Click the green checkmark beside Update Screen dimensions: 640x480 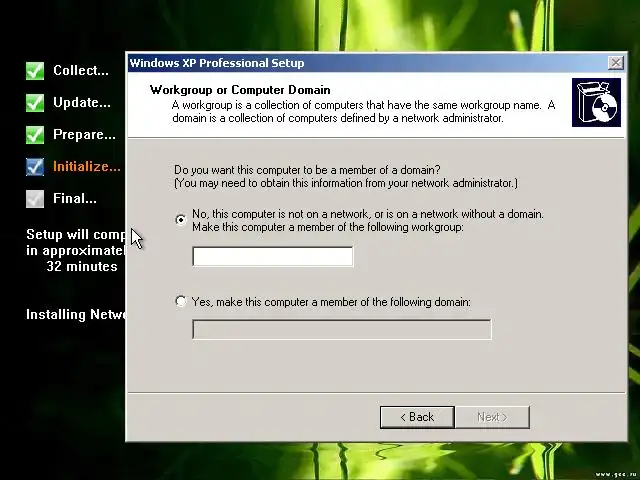pyautogui.click(x=35, y=102)
